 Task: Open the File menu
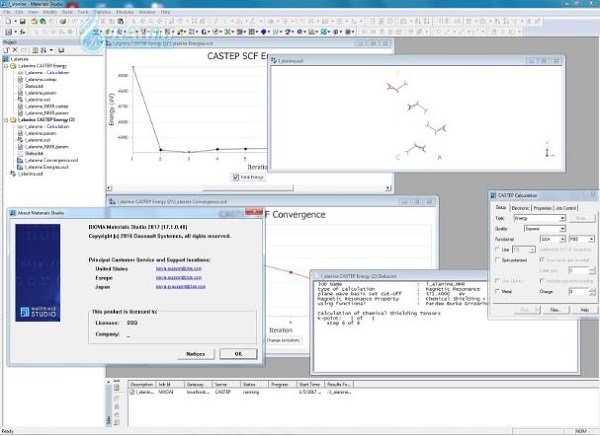point(7,12)
